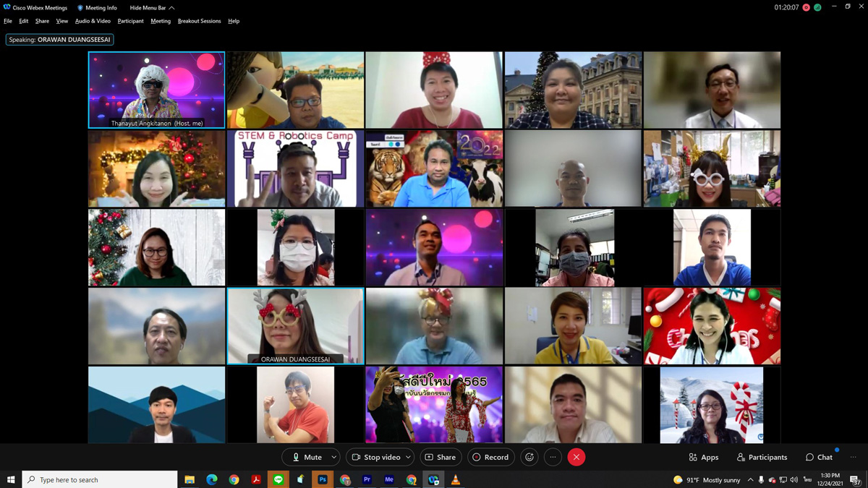This screenshot has width=868, height=488.
Task: Launch VLC media player from the taskbar
Action: [455, 479]
